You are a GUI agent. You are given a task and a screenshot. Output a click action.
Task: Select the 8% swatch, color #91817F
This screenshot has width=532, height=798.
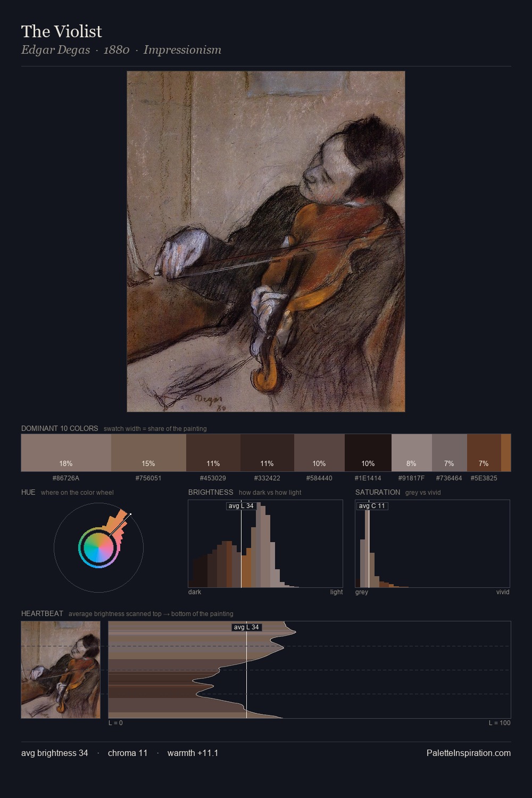click(x=412, y=453)
